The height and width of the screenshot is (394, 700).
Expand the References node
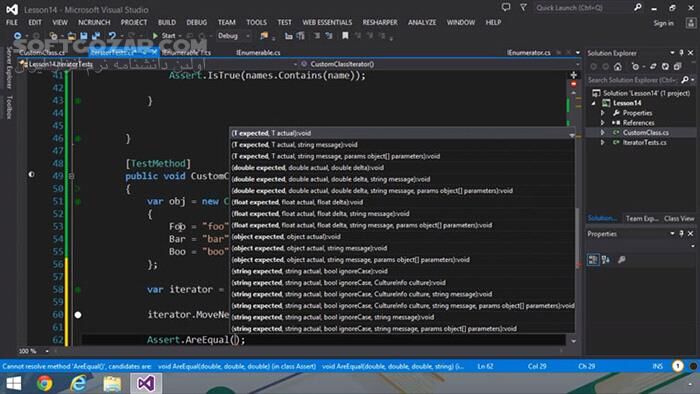[x=603, y=123]
